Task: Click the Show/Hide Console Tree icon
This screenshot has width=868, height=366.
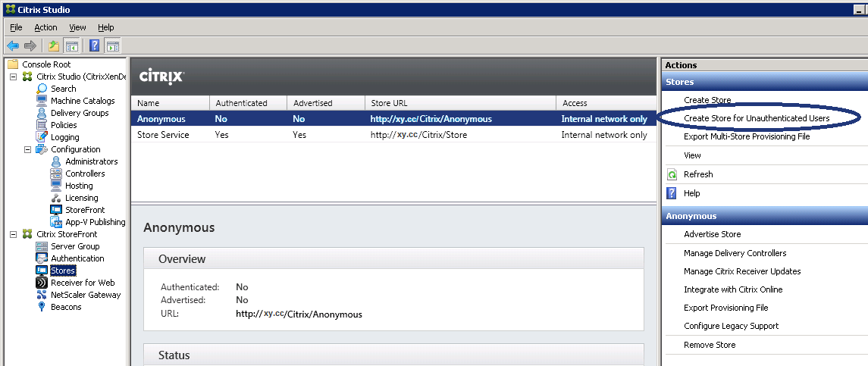Action: 72,45
